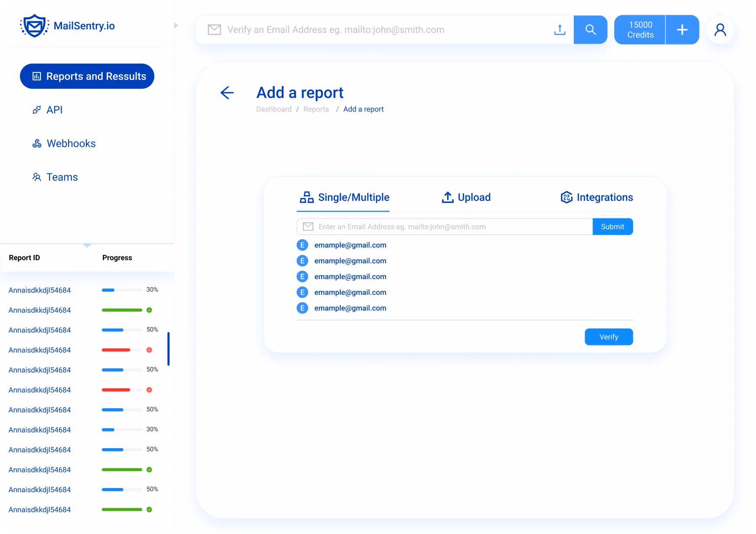Select the last emample@gmail.com address text
The width and height of the screenshot is (756, 534).
pos(350,308)
